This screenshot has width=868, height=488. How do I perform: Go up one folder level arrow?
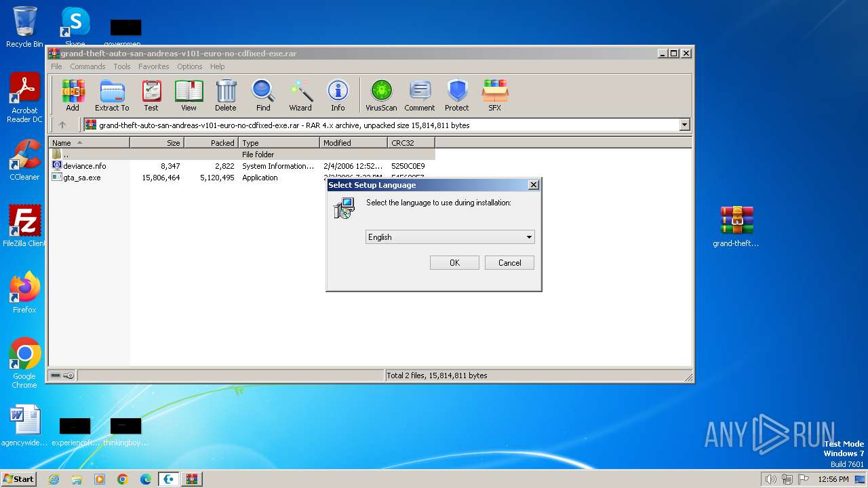[62, 125]
